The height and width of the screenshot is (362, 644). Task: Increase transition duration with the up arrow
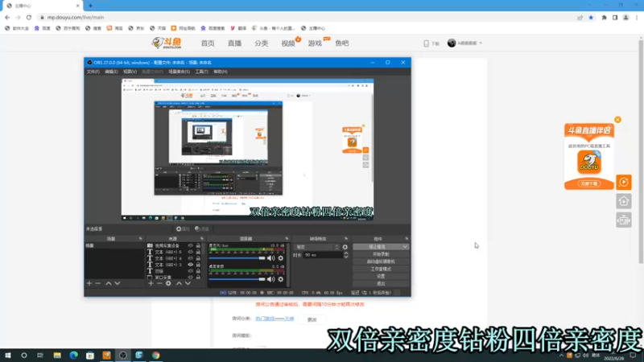346,253
